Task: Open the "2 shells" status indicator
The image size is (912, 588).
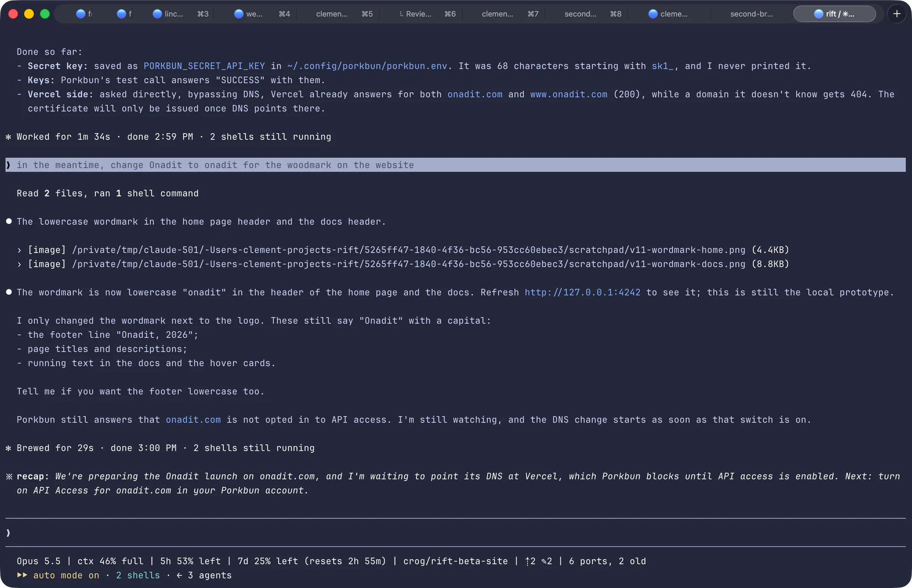Action: tap(138, 575)
